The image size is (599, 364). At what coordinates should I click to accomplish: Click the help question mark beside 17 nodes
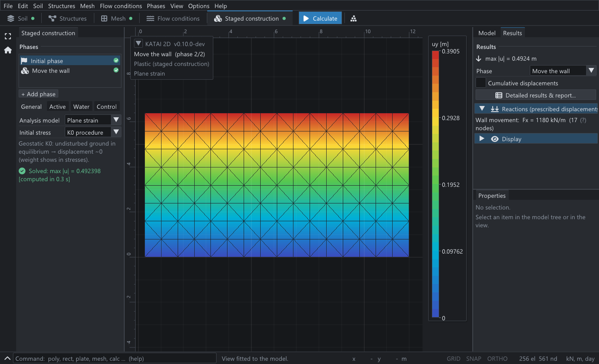pyautogui.click(x=583, y=120)
